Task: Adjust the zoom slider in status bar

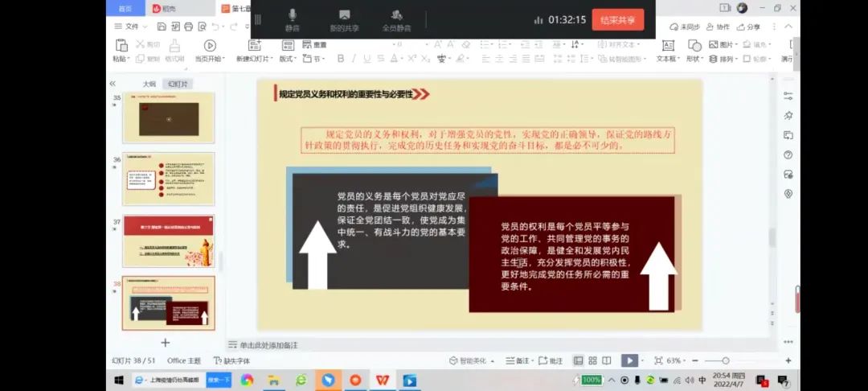Action: 725,361
